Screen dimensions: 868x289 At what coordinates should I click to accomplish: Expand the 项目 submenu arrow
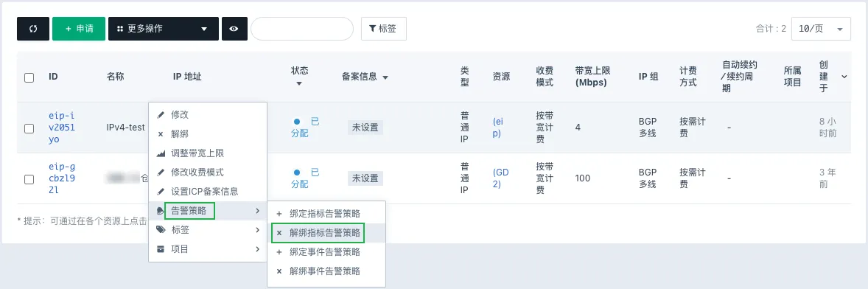click(257, 249)
